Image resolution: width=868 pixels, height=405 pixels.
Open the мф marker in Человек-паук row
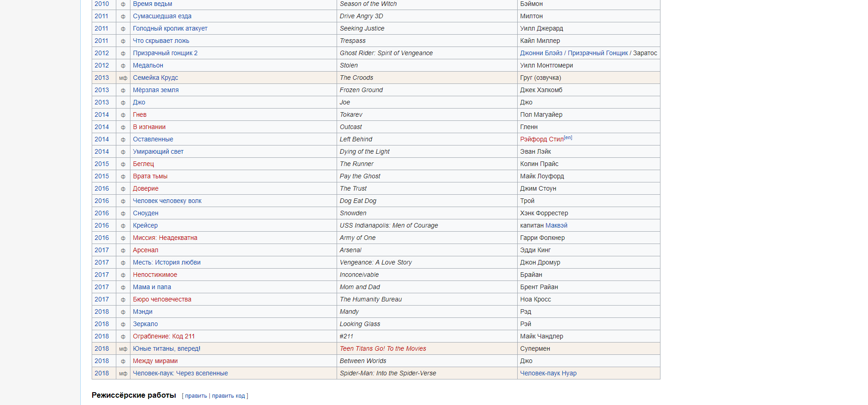coord(123,374)
